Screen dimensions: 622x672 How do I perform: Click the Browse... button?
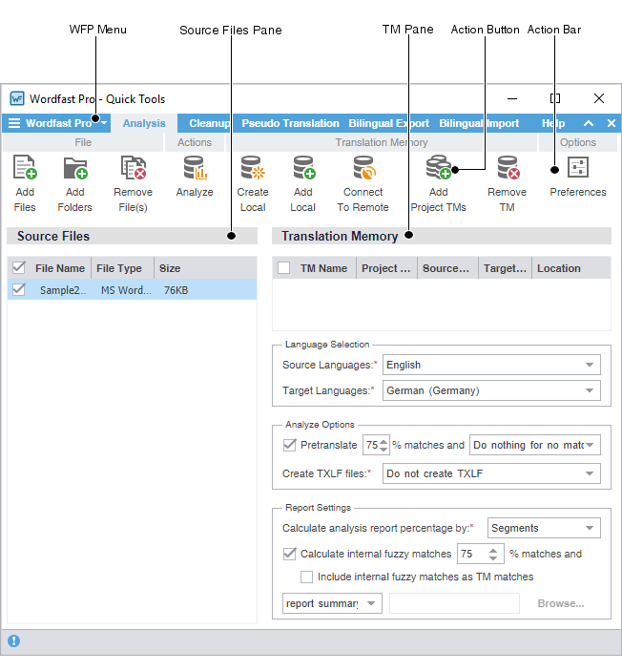coord(561,603)
